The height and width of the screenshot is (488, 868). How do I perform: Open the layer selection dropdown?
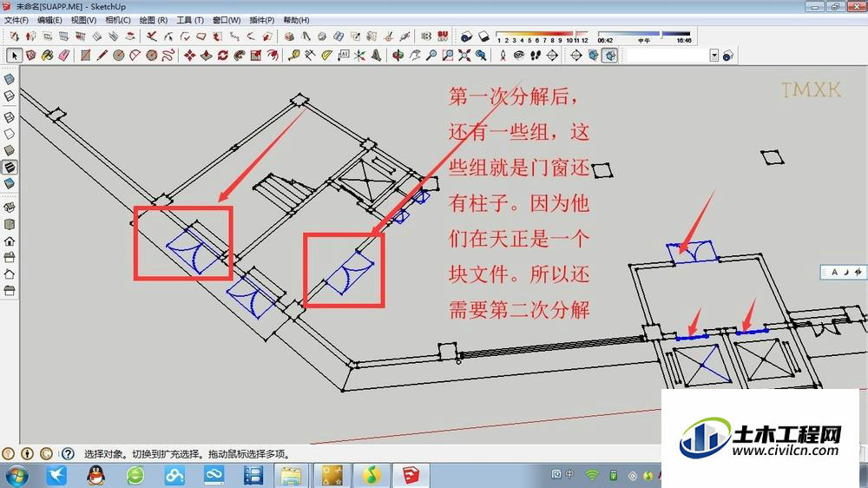(714, 56)
